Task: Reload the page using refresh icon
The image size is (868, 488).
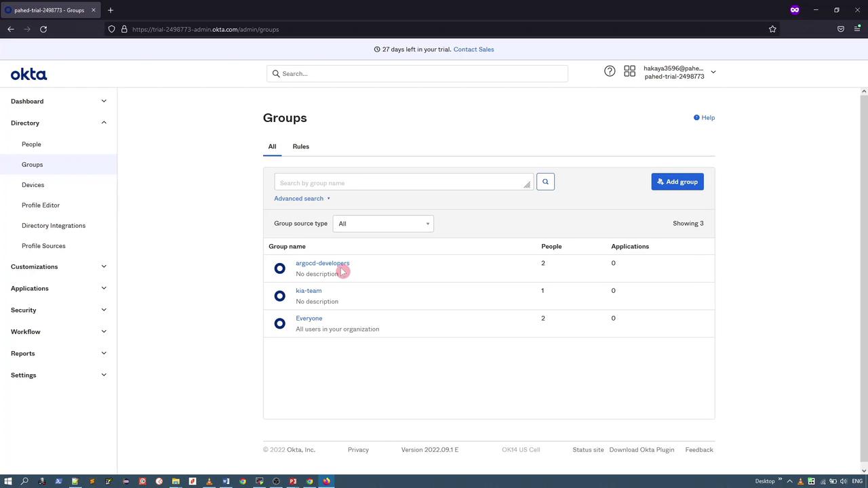Action: pyautogui.click(x=43, y=29)
